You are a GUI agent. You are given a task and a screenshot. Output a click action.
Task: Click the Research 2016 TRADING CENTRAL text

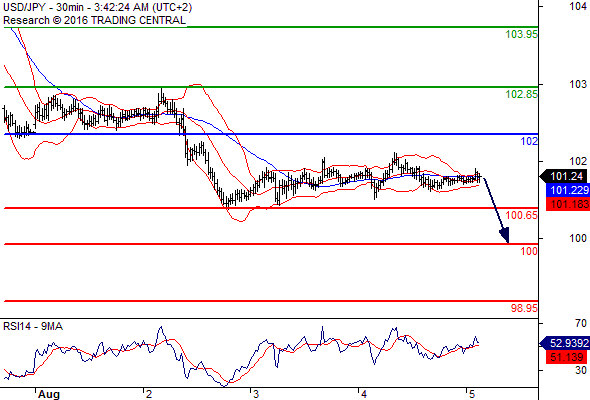click(94, 20)
